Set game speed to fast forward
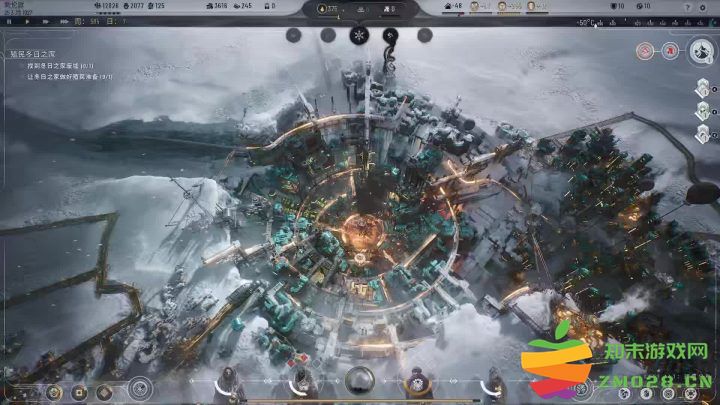The width and height of the screenshot is (720, 405). tap(45, 22)
